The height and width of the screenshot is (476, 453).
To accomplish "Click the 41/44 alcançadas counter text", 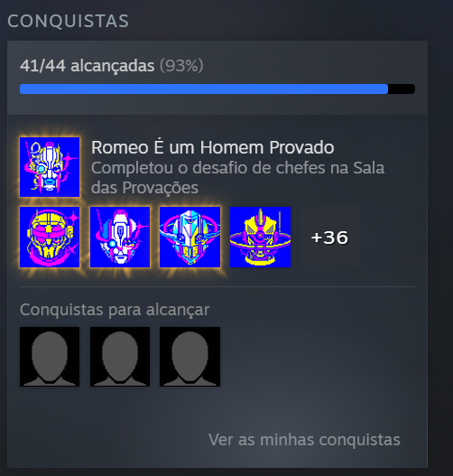I will coord(87,66).
